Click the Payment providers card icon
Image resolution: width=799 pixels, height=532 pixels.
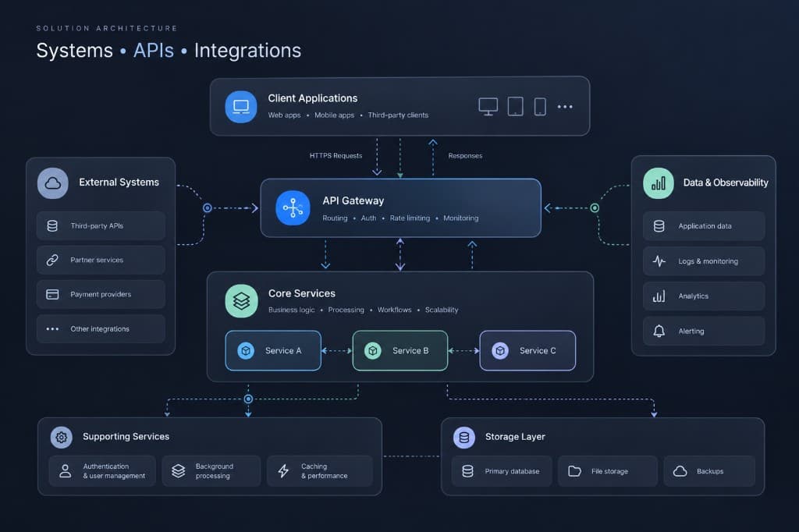(x=52, y=295)
